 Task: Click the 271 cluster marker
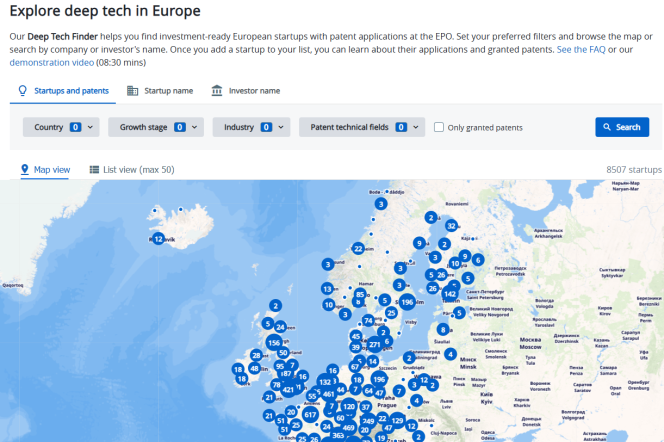tap(375, 344)
